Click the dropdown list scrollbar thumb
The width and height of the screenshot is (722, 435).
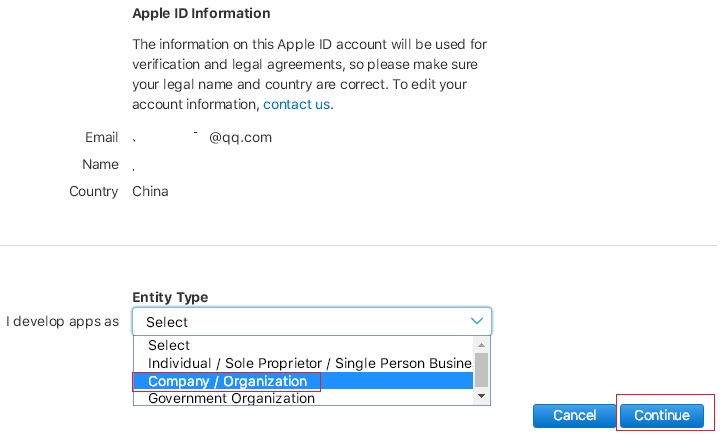[x=482, y=369]
